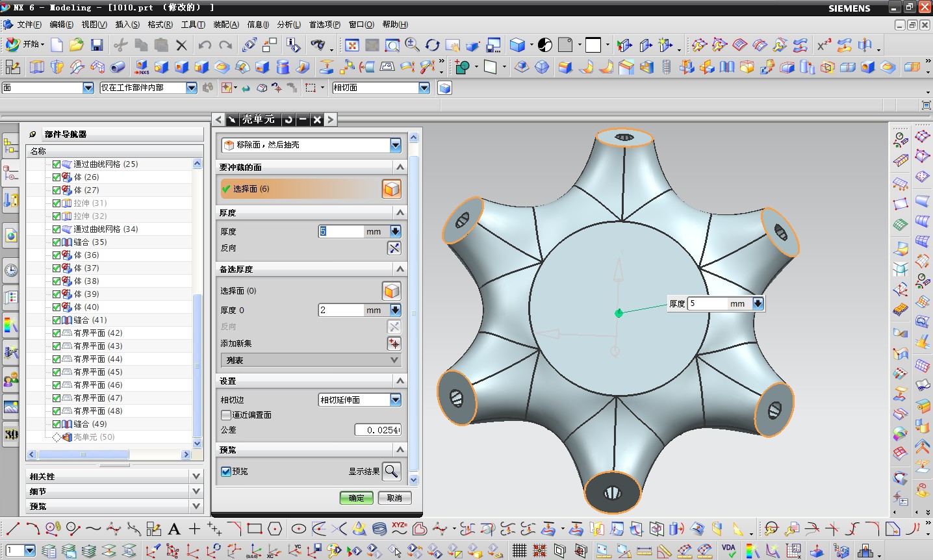Open the shell type dropdown 移除面，然后抽壳
Image resolution: width=933 pixels, height=560 pixels.
click(x=395, y=145)
